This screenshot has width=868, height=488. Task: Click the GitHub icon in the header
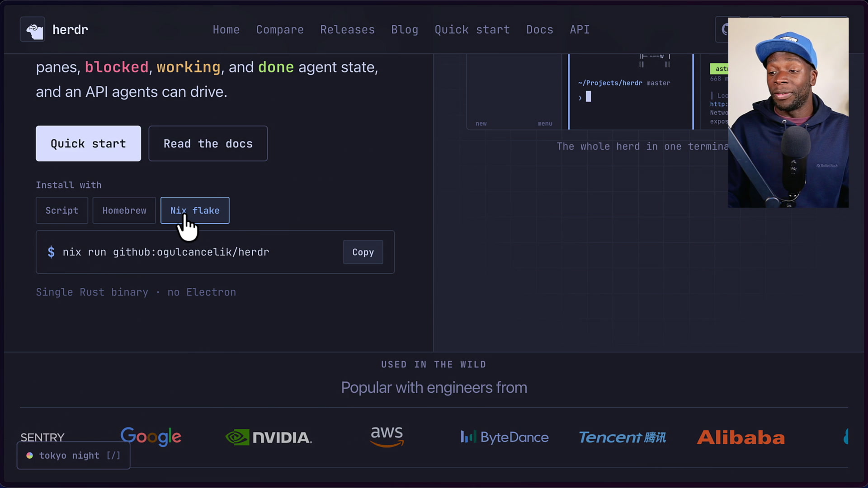point(725,30)
